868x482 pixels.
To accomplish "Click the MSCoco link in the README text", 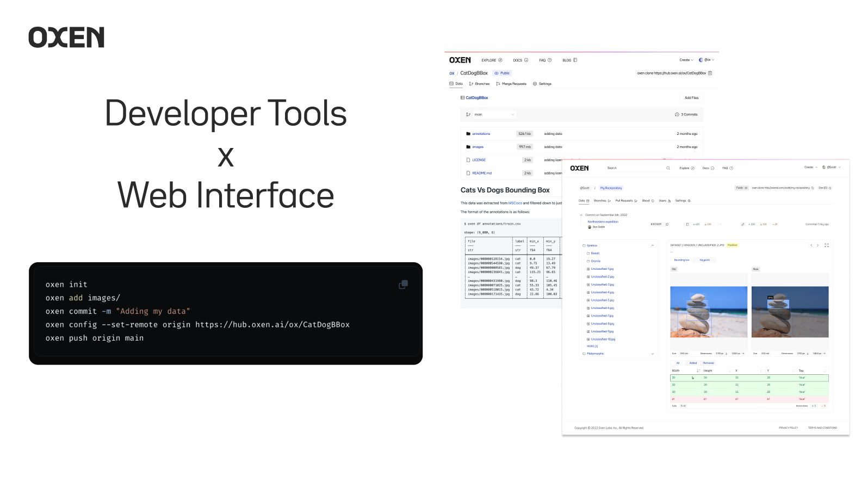I will coord(515,203).
